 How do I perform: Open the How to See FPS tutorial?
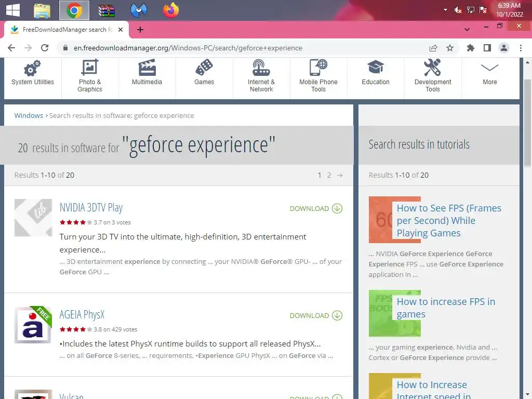(448, 220)
